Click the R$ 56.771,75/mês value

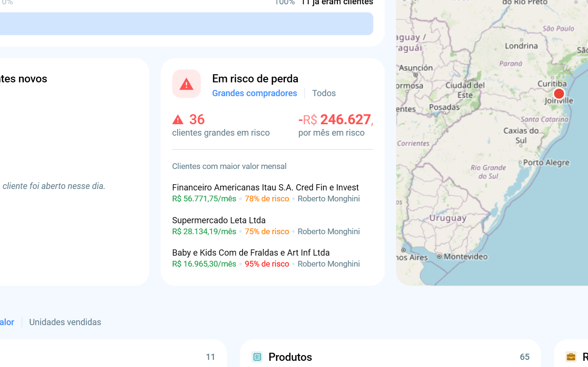click(x=204, y=198)
